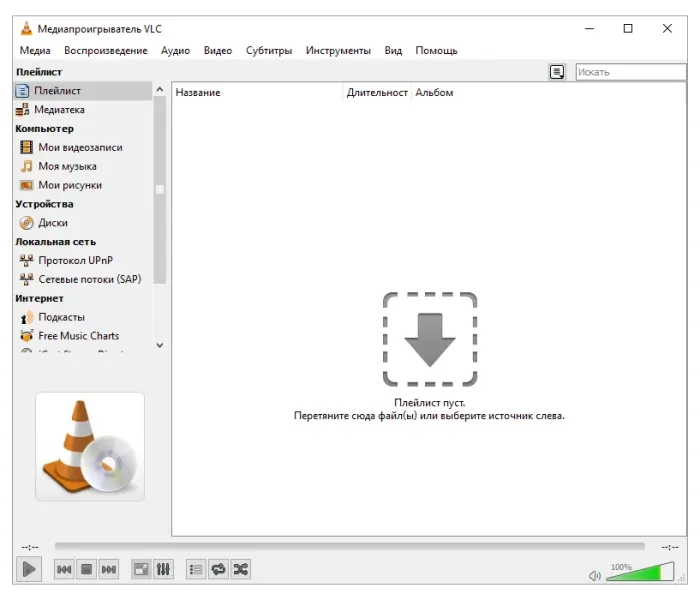Open the Вид menu
This screenshot has height=600, width=700.
(393, 50)
